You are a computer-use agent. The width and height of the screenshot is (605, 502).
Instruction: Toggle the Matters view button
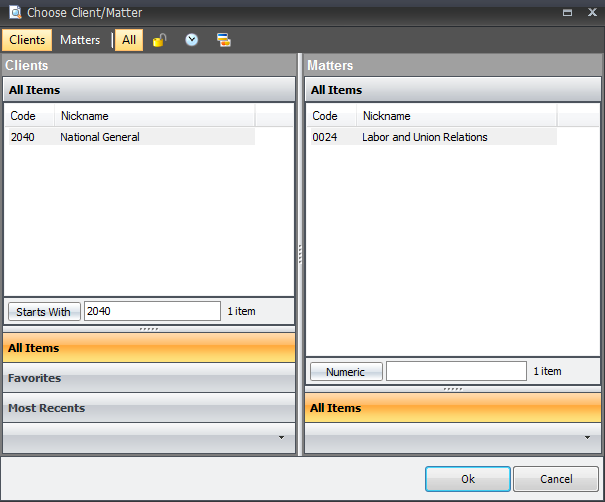click(x=80, y=40)
